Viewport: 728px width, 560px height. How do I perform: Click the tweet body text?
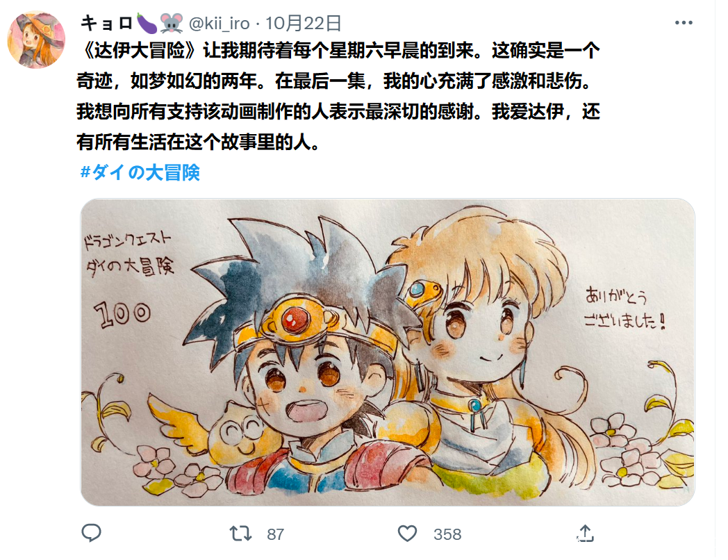tap(338, 96)
